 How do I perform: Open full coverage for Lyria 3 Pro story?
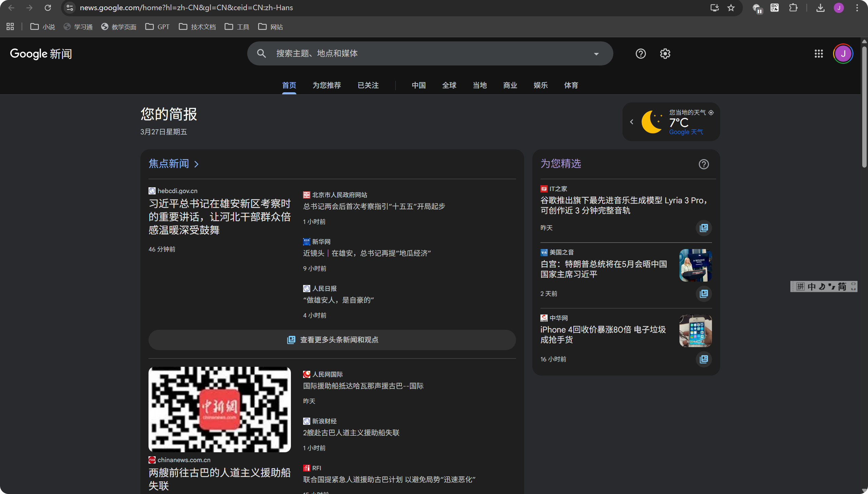pyautogui.click(x=704, y=228)
